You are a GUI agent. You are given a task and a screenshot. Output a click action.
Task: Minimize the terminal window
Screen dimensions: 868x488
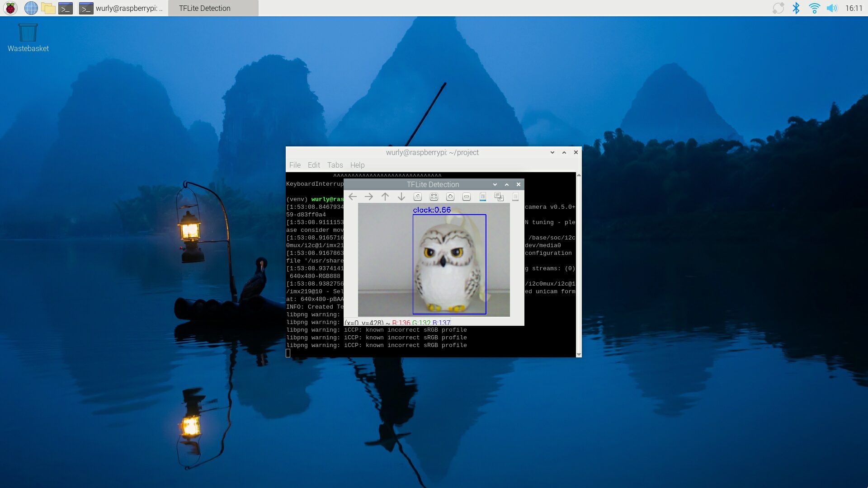click(552, 152)
